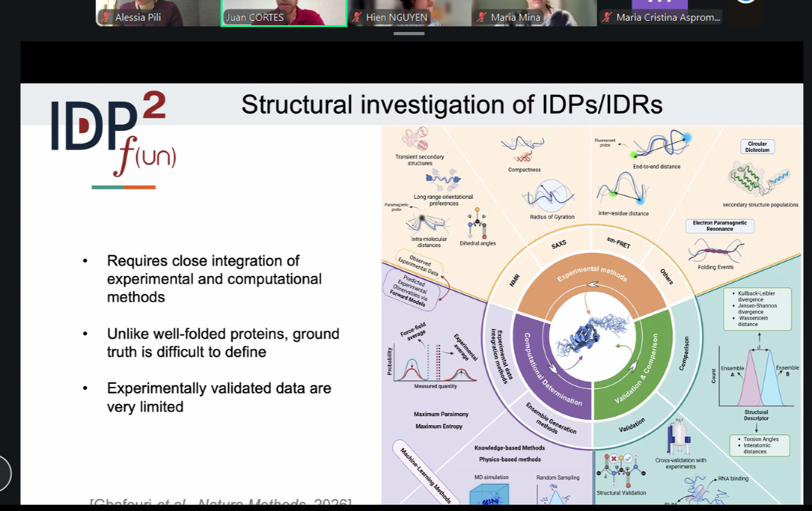This screenshot has height=511, width=812.
Task: Click Maria Mina's muted microphone icon
Action: click(483, 18)
